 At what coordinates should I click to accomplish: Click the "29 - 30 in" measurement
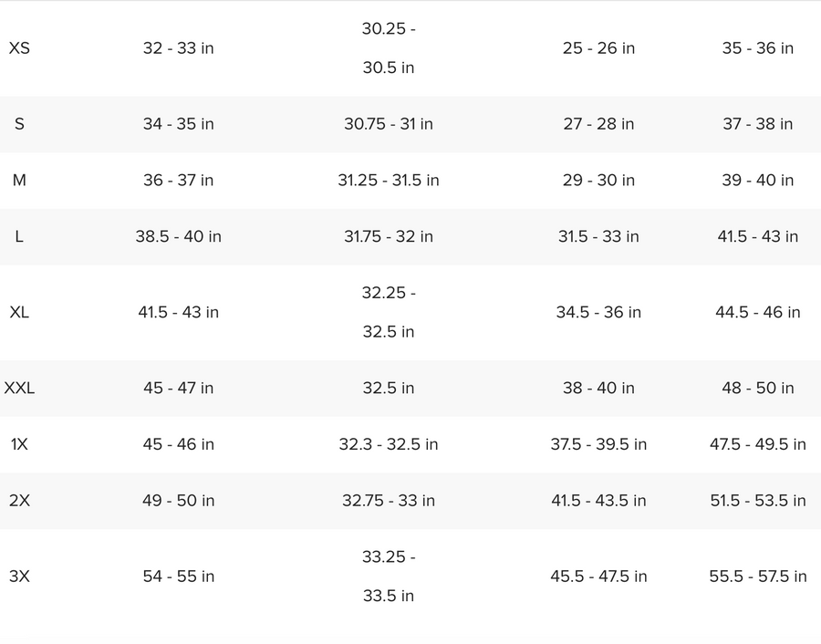point(598,181)
